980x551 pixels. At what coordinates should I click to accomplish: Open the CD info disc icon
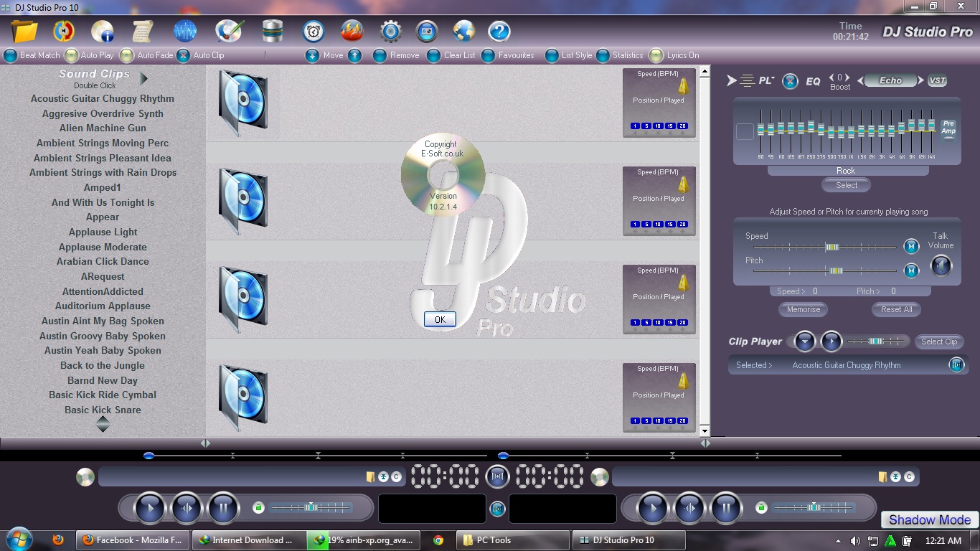tap(103, 32)
